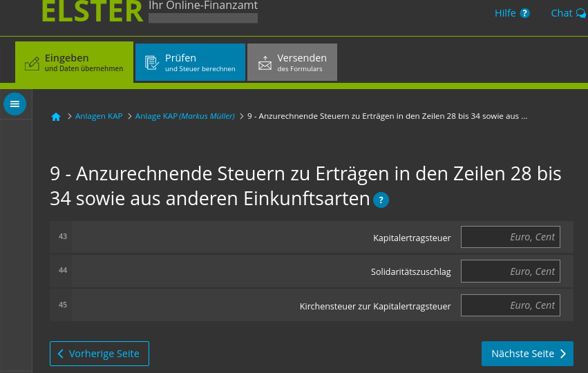This screenshot has height=373, width=588.
Task: Click line number 43
Action: (63, 236)
